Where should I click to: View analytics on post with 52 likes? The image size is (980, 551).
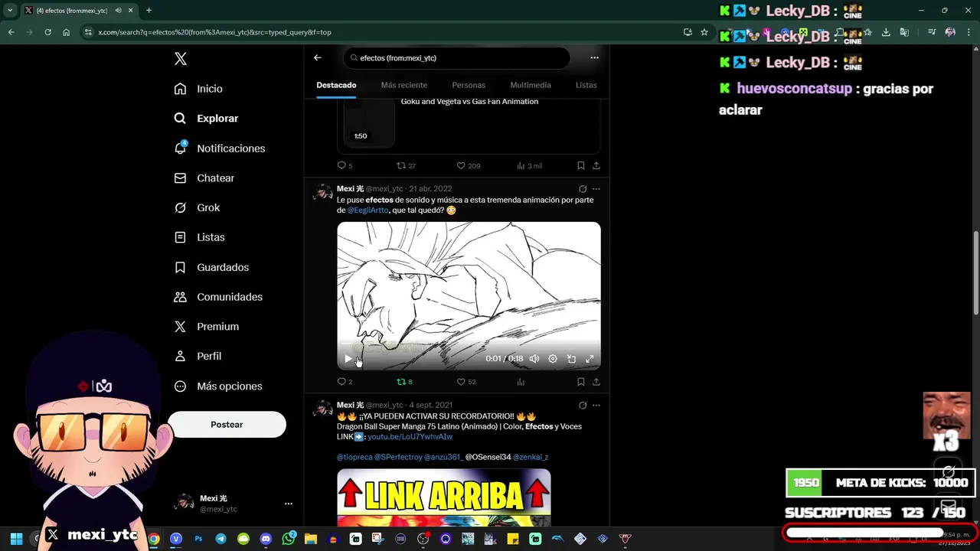521,382
